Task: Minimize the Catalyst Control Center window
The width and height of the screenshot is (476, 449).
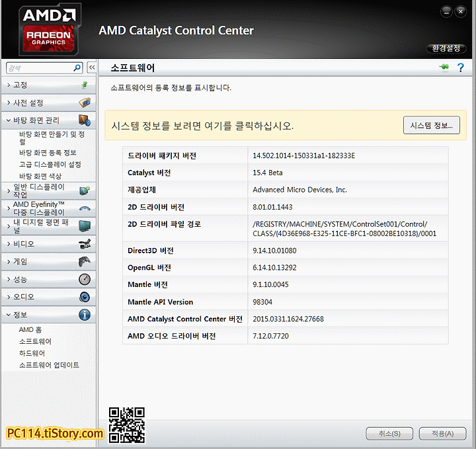Action: (446, 12)
